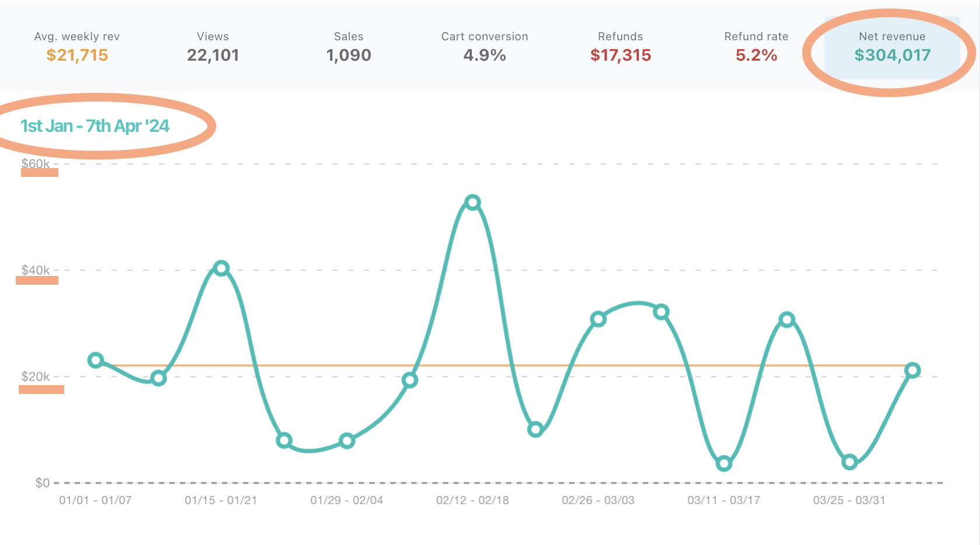Choose the Sales metric card

pos(349,48)
